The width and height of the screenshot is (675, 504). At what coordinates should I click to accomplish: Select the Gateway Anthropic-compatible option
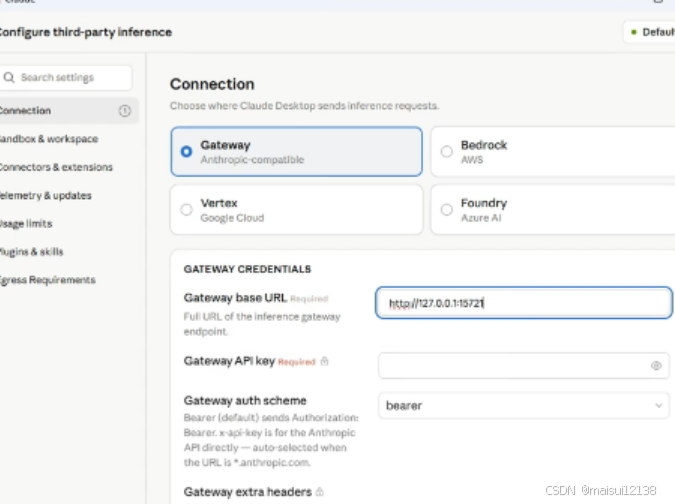(x=296, y=152)
